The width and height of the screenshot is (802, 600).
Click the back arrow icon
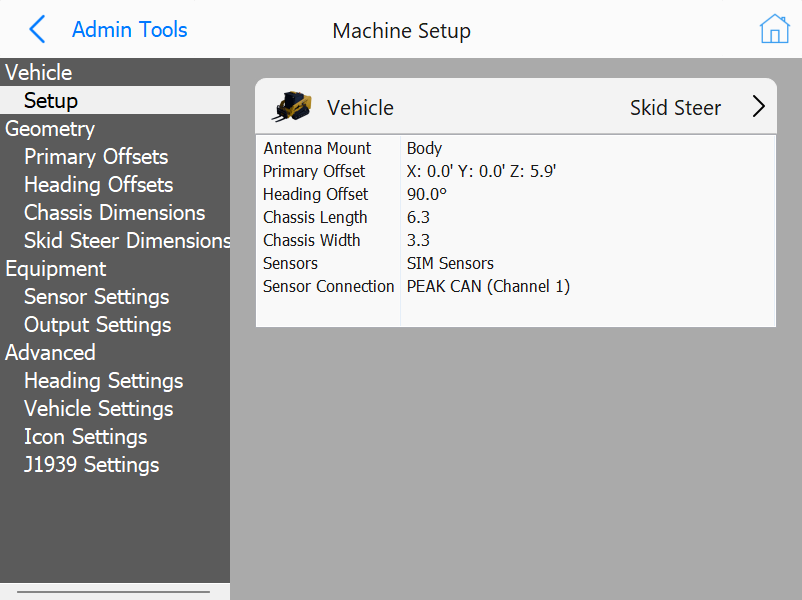click(37, 29)
